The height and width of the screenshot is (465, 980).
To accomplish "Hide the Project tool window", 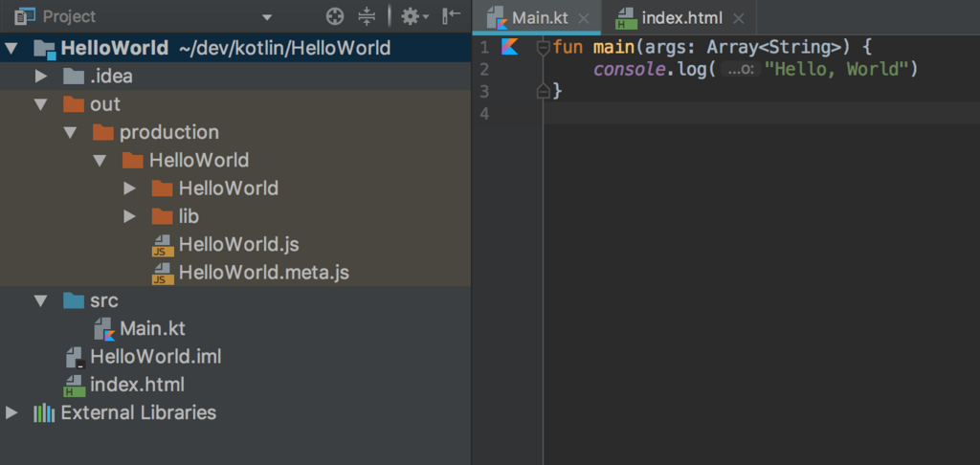I will click(x=451, y=16).
